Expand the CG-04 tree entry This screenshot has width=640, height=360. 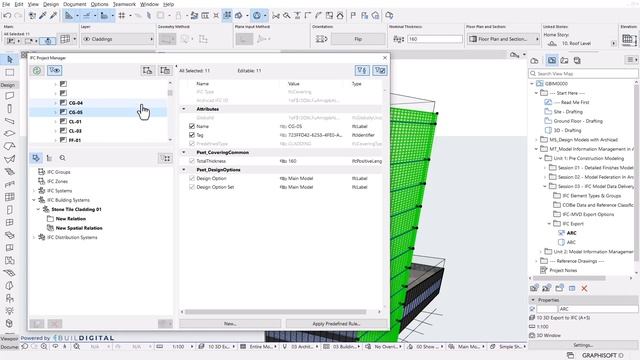coord(55,103)
